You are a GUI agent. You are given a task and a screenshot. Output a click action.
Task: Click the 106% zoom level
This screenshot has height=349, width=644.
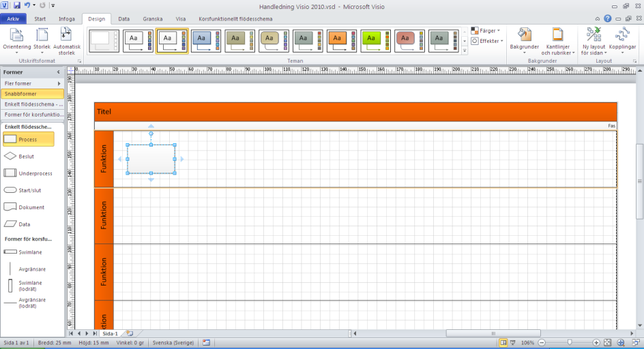click(x=527, y=342)
